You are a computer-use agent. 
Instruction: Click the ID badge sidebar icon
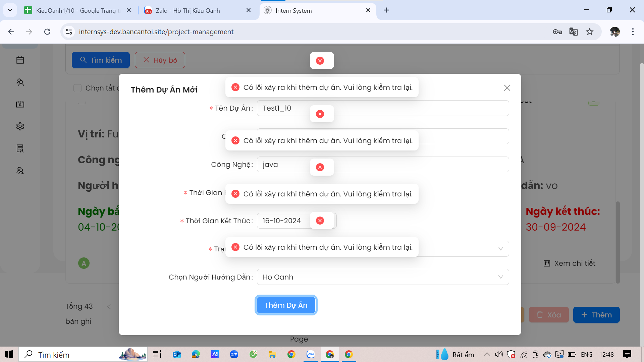click(x=20, y=104)
